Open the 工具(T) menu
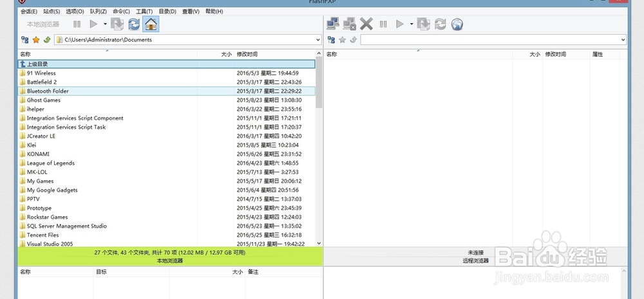Viewport: 644px width, 299px height. pyautogui.click(x=144, y=12)
